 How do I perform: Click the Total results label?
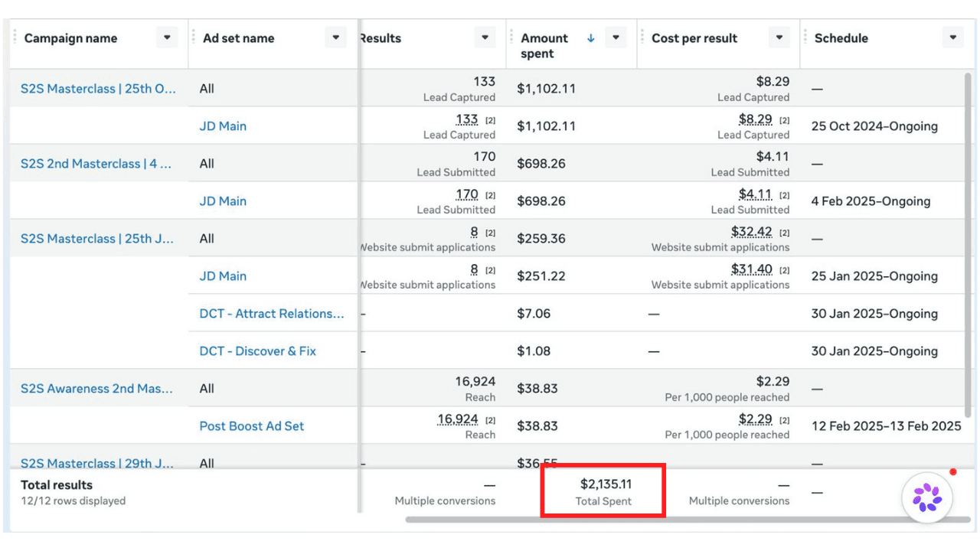(57, 485)
